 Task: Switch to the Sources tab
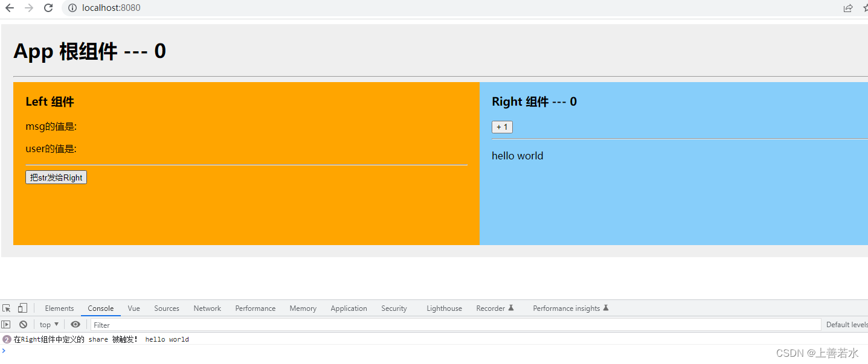pos(167,308)
